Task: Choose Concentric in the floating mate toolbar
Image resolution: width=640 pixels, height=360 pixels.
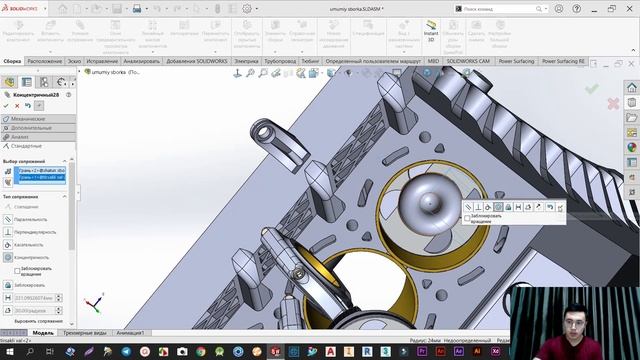Action: 498,207
